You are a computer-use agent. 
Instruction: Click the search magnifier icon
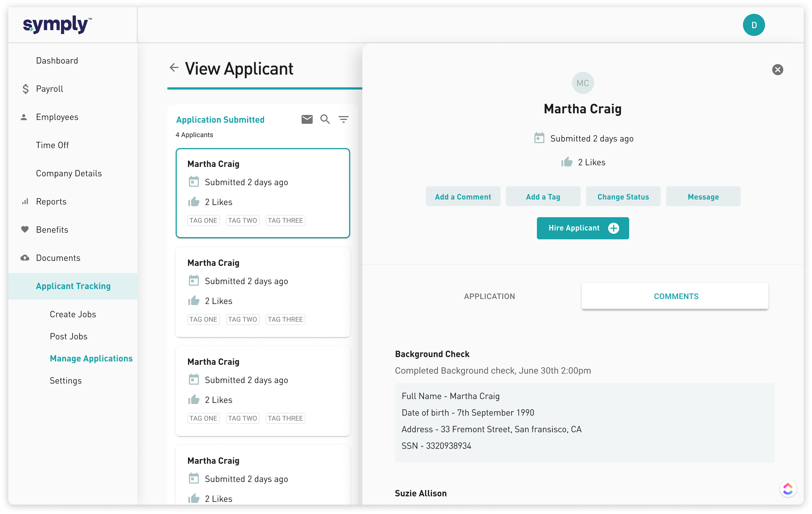[325, 119]
